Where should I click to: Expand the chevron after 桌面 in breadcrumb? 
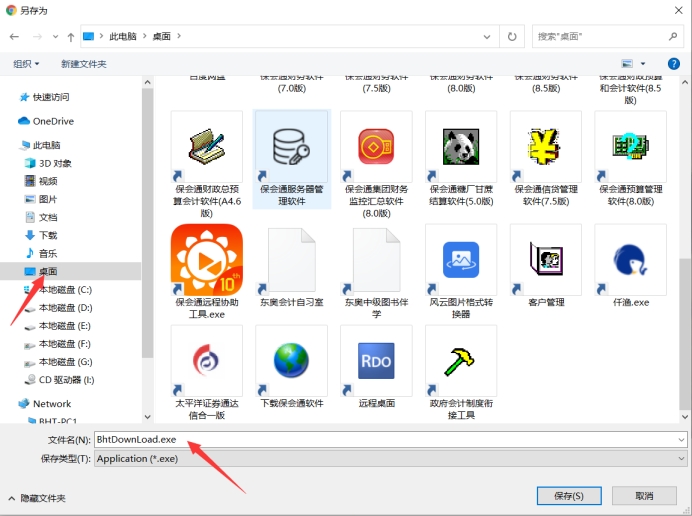(179, 36)
